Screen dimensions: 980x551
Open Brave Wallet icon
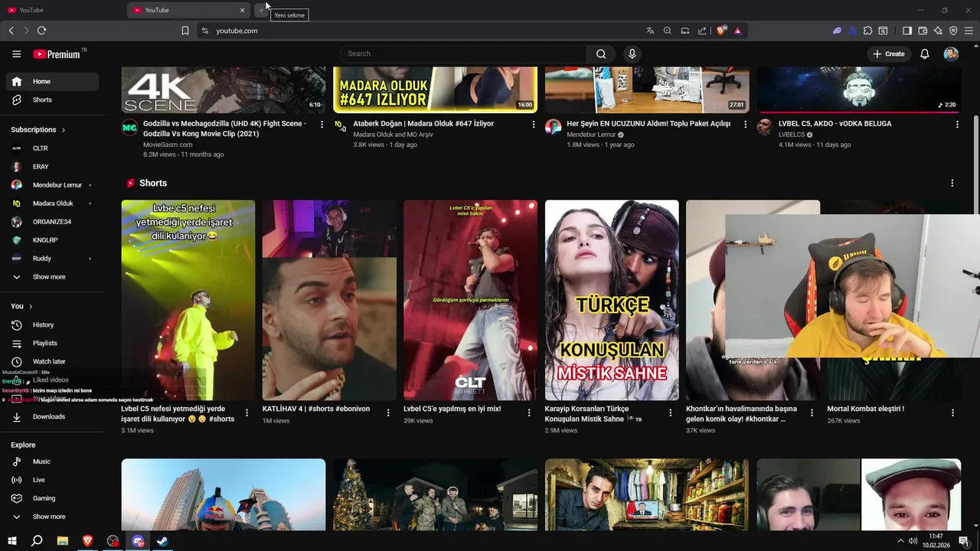(923, 31)
